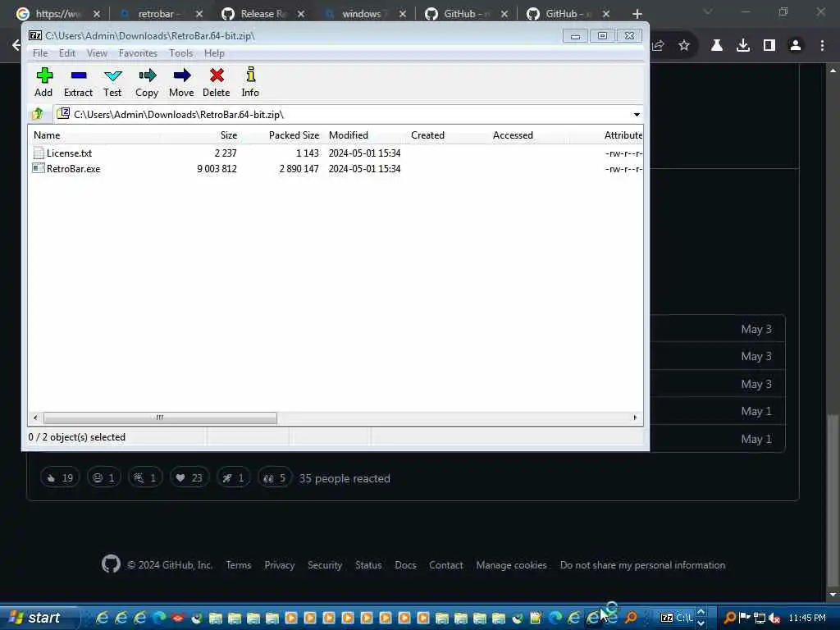Click the red Delete icon
The width and height of the screenshot is (840, 630).
click(217, 75)
